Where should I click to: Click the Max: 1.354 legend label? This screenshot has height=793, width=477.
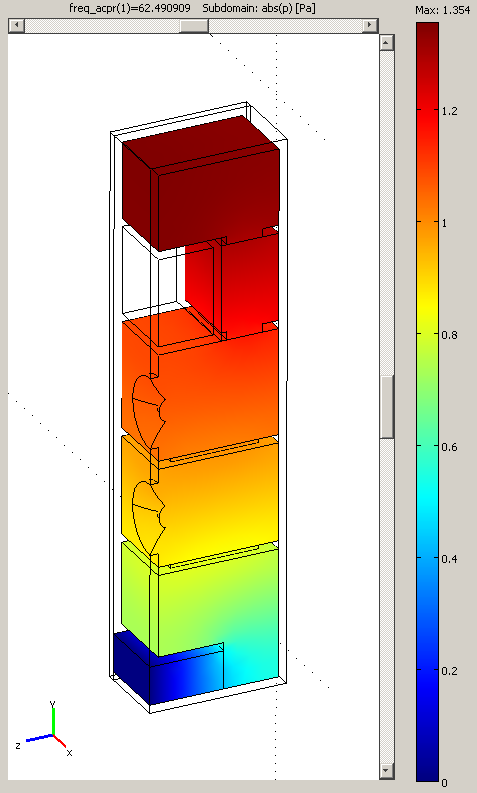pos(443,10)
